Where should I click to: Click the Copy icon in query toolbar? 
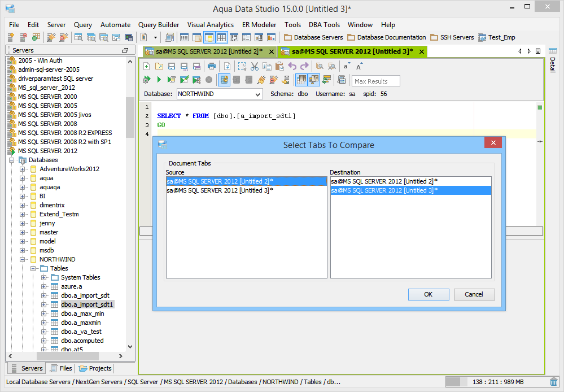point(267,66)
